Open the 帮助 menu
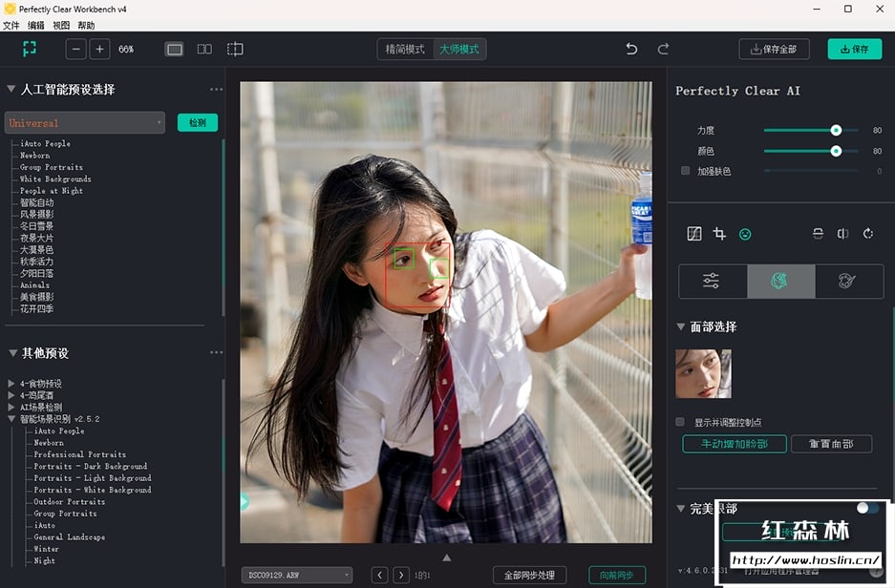Screen dimensions: 895x588 point(86,25)
